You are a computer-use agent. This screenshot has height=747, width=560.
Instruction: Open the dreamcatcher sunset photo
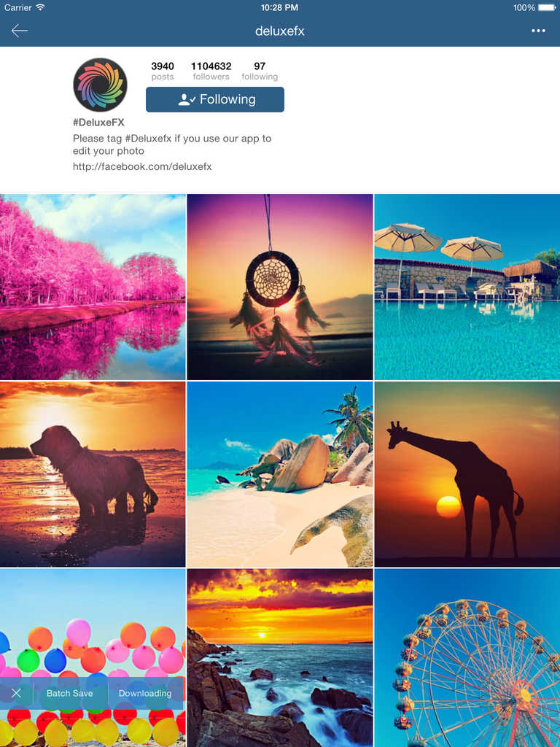pyautogui.click(x=280, y=287)
